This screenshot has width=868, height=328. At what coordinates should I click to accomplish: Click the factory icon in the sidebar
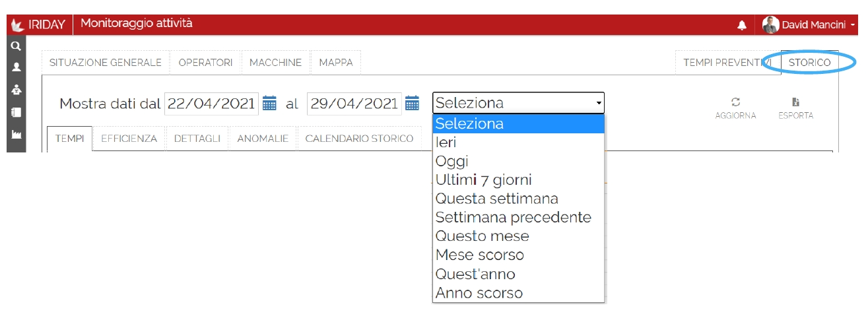click(17, 135)
